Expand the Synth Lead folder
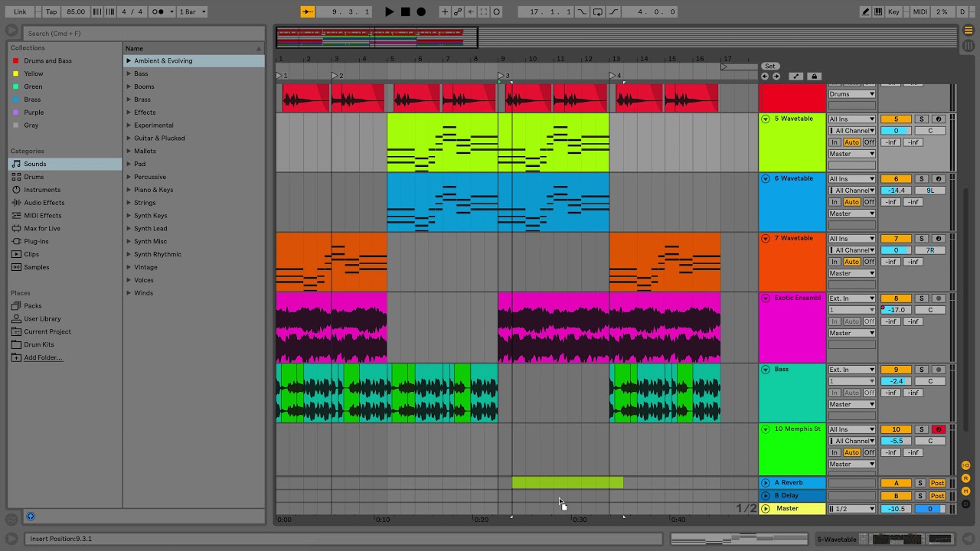The image size is (980, 551). (129, 228)
